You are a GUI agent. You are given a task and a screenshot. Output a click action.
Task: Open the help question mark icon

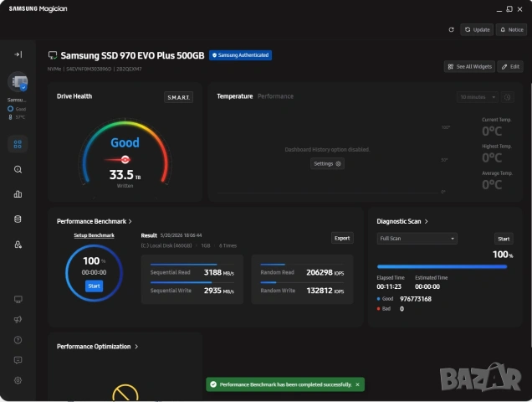[x=18, y=340]
